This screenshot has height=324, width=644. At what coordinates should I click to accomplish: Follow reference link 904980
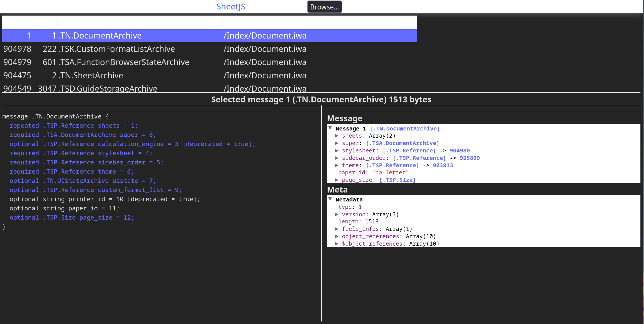click(x=460, y=151)
